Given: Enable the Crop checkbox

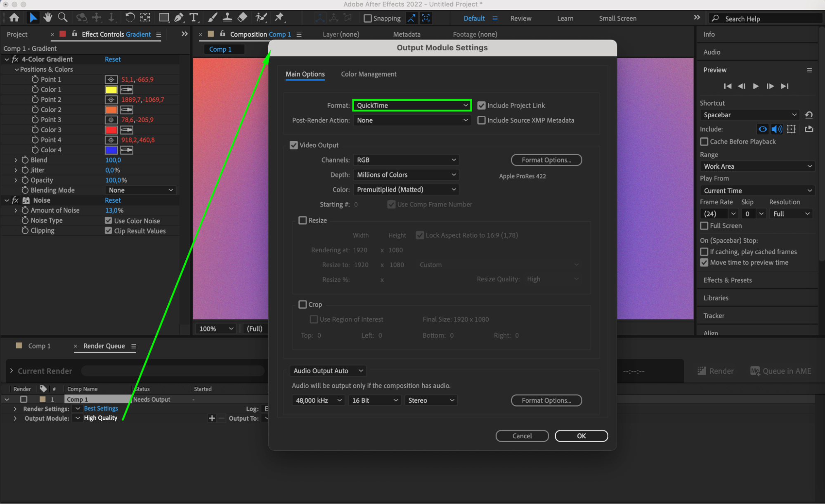Looking at the screenshot, I should coord(303,305).
